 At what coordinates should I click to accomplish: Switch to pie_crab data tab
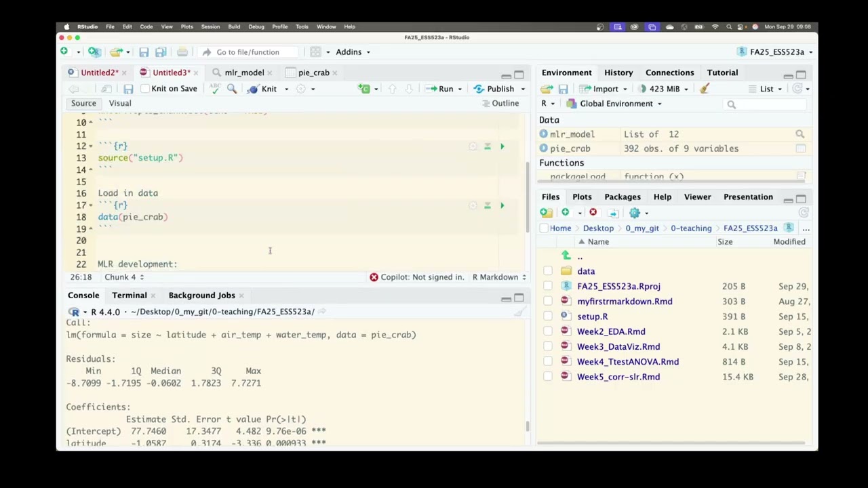[x=313, y=73]
